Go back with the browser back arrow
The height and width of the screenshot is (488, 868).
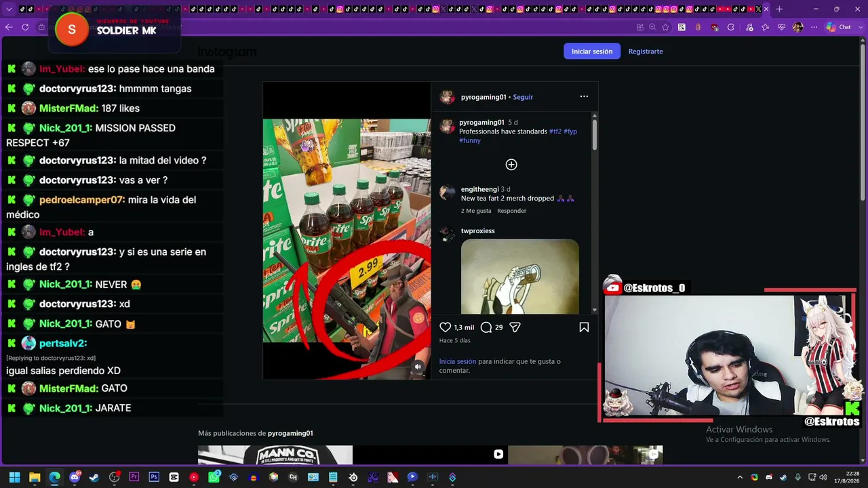pos(9,27)
